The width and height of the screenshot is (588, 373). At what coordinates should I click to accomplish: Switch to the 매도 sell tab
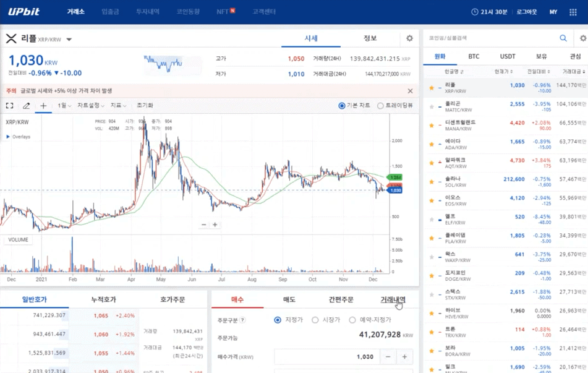[x=289, y=299]
